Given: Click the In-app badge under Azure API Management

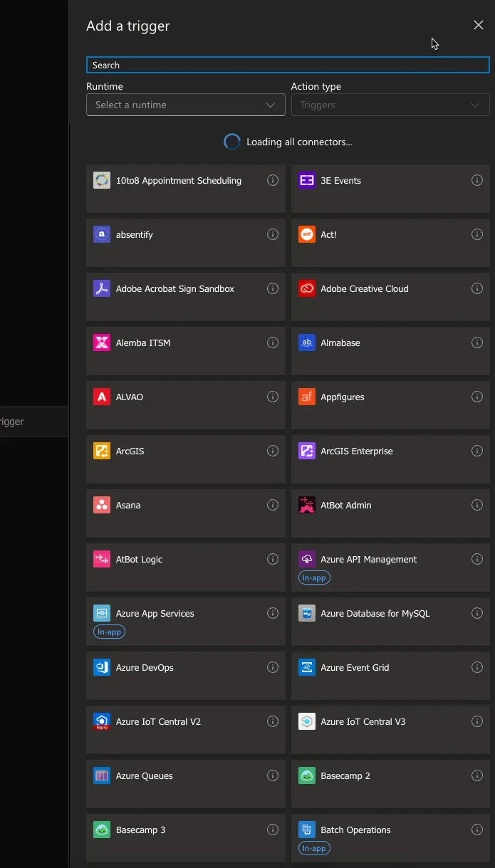Looking at the screenshot, I should click(314, 578).
